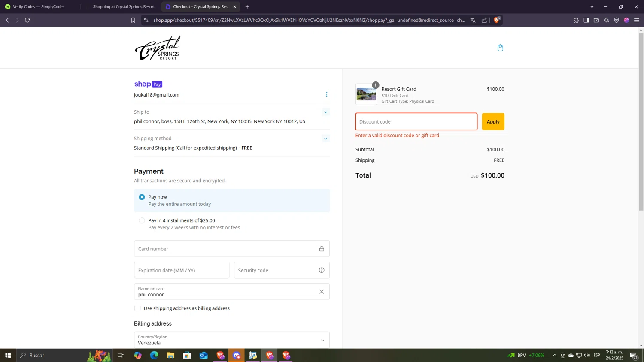Open the three-dot menu beside the email
This screenshot has width=644, height=362.
[327, 94]
